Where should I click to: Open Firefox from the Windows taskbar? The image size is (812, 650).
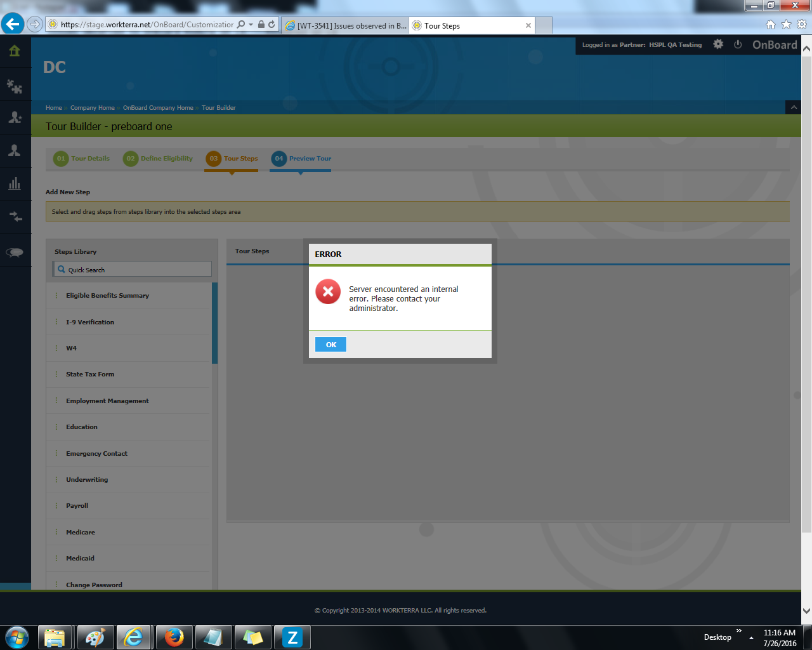click(x=174, y=637)
